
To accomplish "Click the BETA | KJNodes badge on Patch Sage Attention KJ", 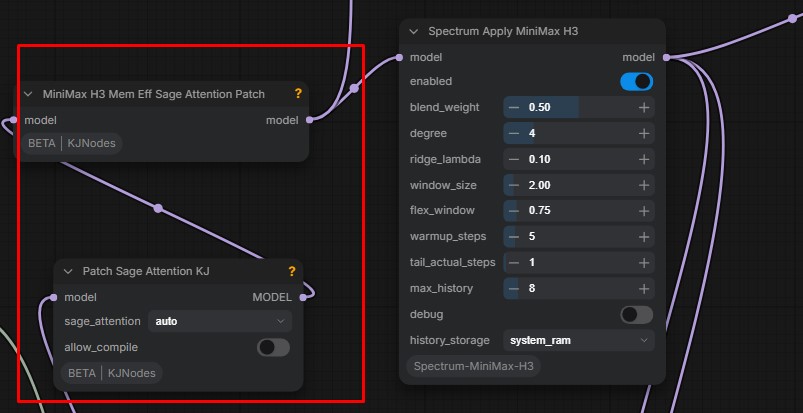I will (112, 373).
